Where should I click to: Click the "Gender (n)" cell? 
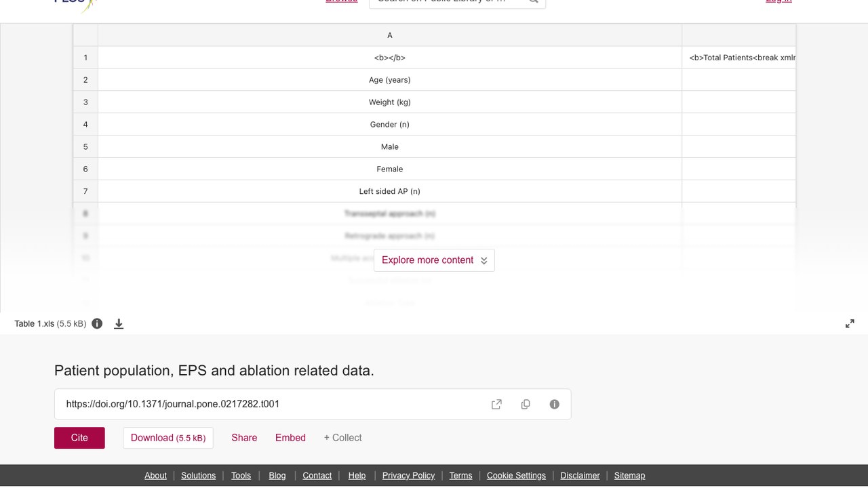coord(390,125)
